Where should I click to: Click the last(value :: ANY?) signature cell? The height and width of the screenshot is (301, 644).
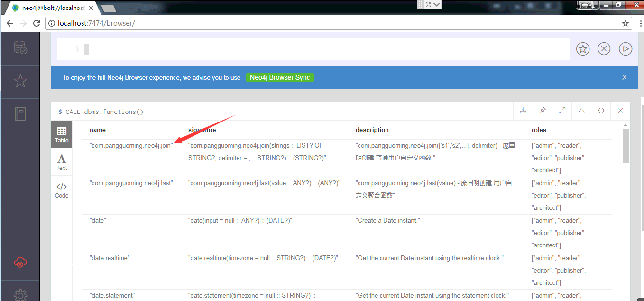[264, 183]
